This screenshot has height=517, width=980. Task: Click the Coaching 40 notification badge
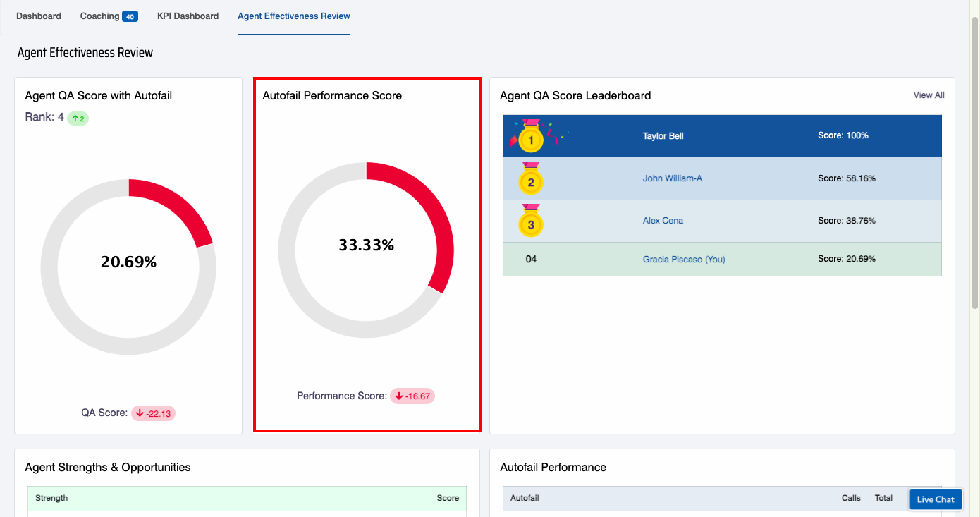tap(130, 16)
